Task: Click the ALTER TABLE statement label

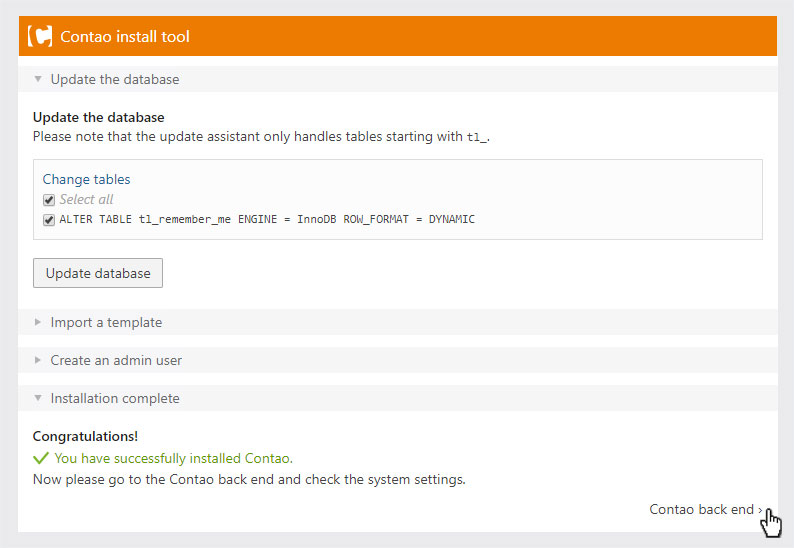Action: pyautogui.click(x=267, y=219)
